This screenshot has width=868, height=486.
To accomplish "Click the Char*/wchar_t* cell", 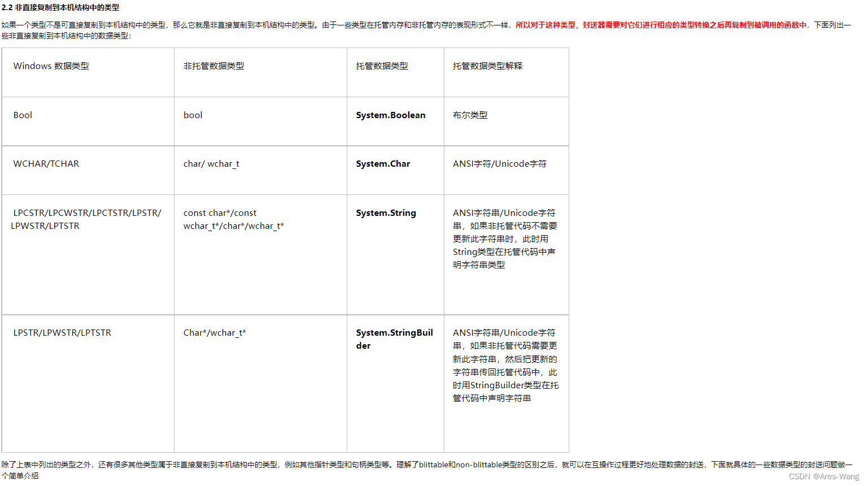I will (215, 332).
